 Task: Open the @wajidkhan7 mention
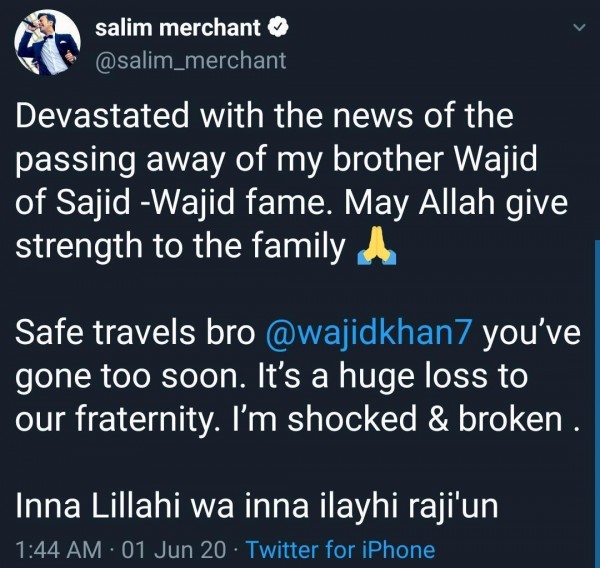pyautogui.click(x=367, y=333)
